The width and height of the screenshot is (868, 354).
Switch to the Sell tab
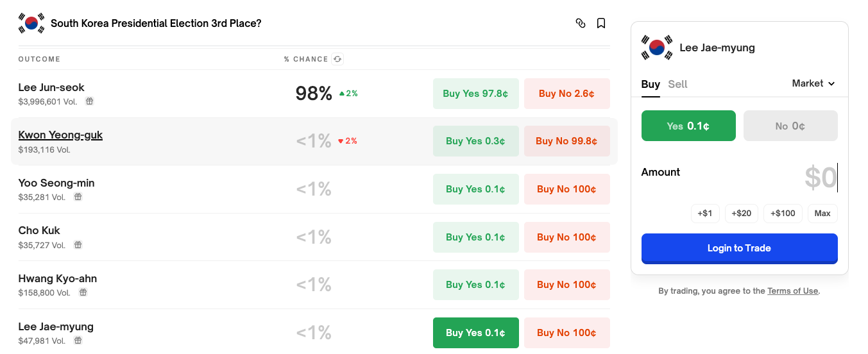point(677,84)
